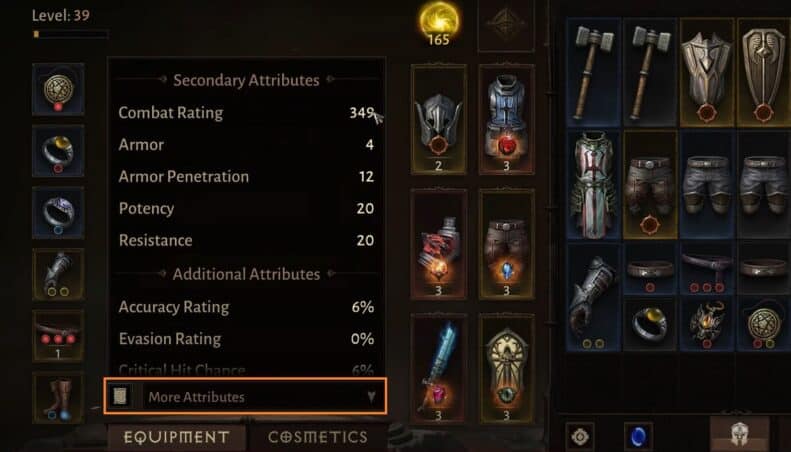Click the helmet button at inventory bottom
791x452 pixels.
pos(739,435)
